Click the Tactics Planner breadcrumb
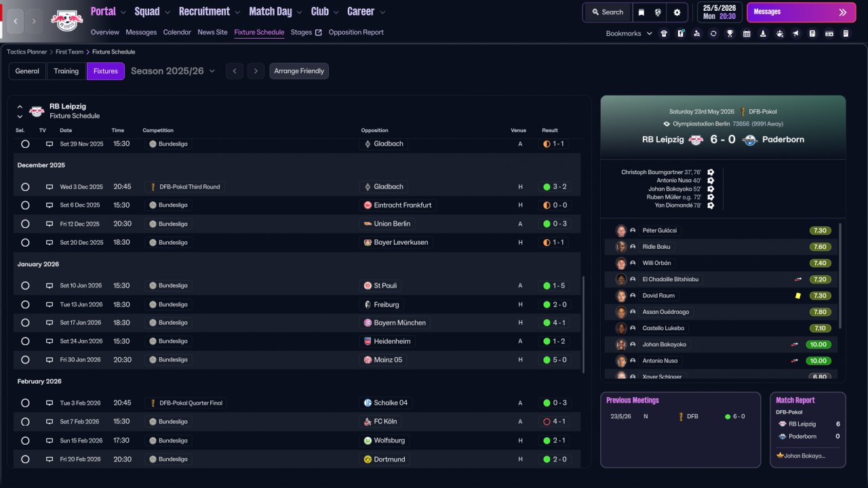 coord(26,52)
